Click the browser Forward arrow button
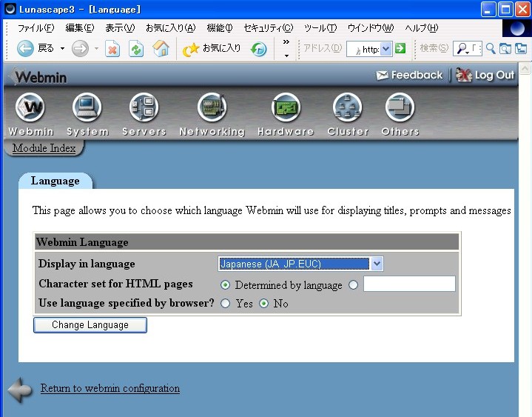532x417 pixels. (x=80, y=49)
